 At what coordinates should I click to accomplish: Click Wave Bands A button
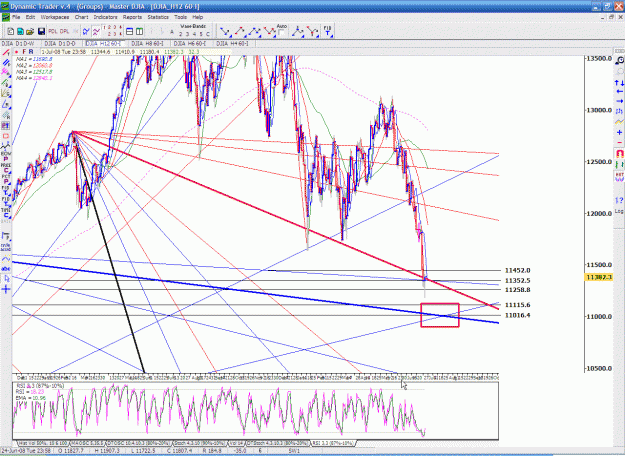pos(172,32)
